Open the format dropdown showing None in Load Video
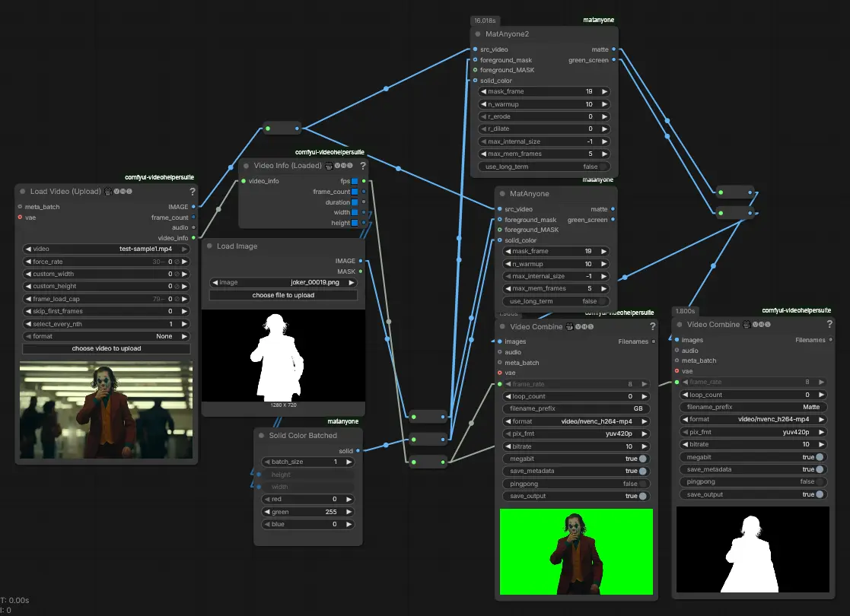The height and width of the screenshot is (616, 850). (x=107, y=336)
